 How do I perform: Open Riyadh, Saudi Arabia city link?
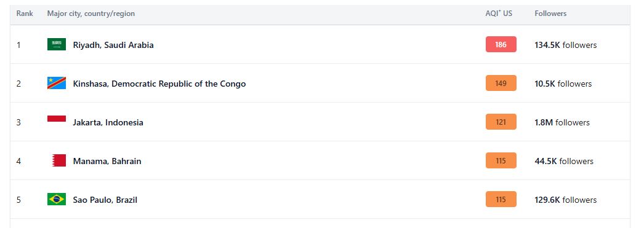click(113, 45)
